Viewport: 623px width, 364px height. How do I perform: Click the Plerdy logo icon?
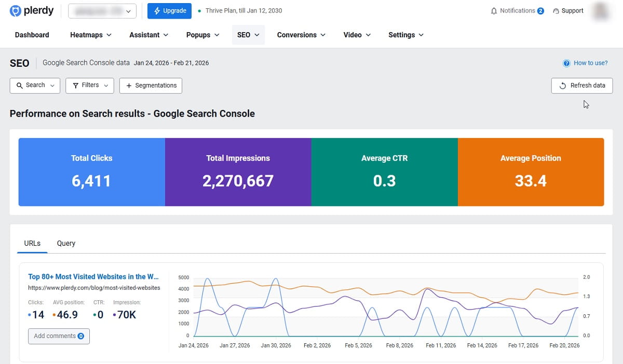(x=15, y=10)
